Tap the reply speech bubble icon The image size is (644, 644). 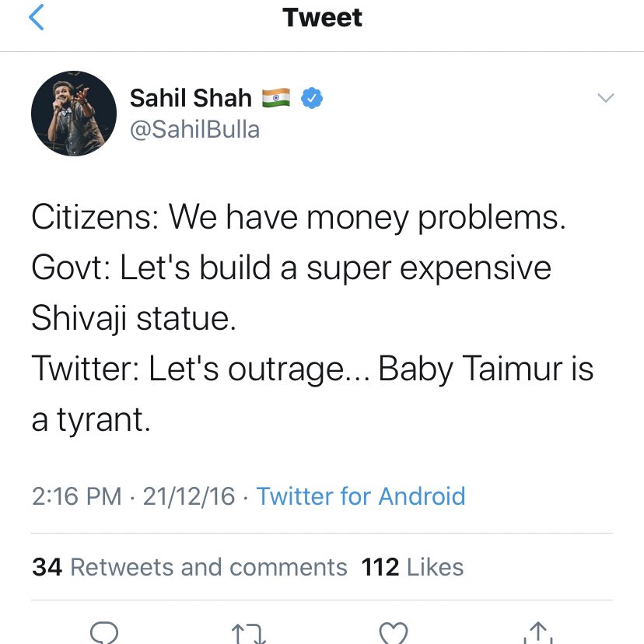(x=104, y=632)
